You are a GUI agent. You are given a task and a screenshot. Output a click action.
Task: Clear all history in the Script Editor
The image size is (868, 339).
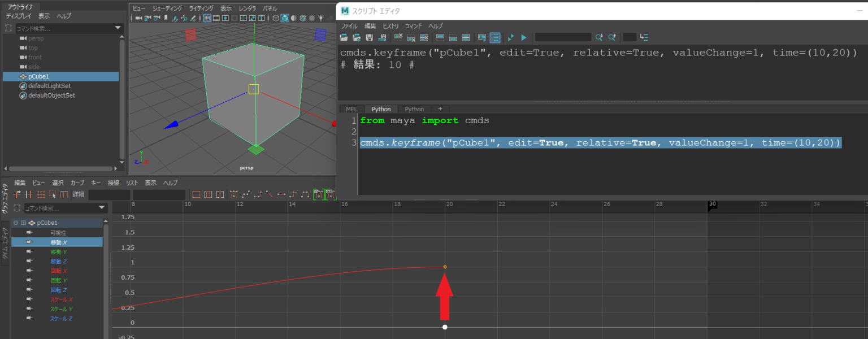(x=425, y=37)
